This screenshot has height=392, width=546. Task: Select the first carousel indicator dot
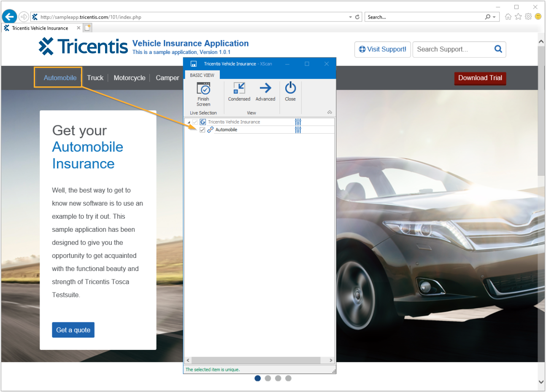pyautogui.click(x=257, y=378)
